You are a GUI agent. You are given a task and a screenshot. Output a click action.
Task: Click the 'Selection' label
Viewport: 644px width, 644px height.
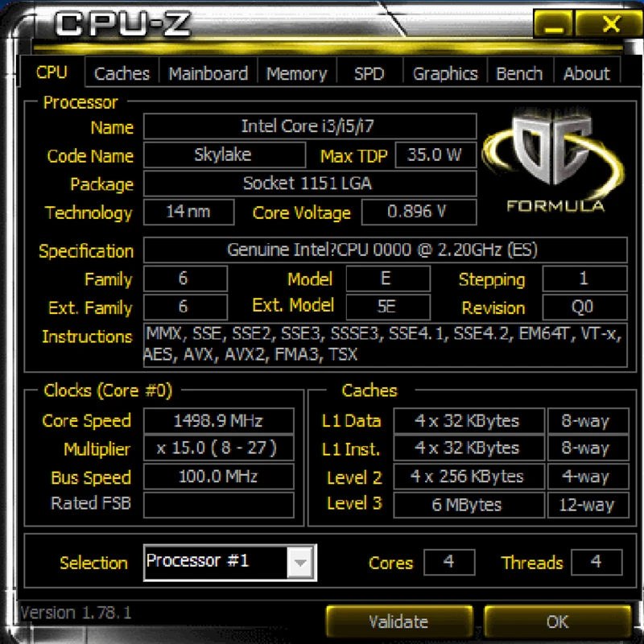tap(93, 563)
